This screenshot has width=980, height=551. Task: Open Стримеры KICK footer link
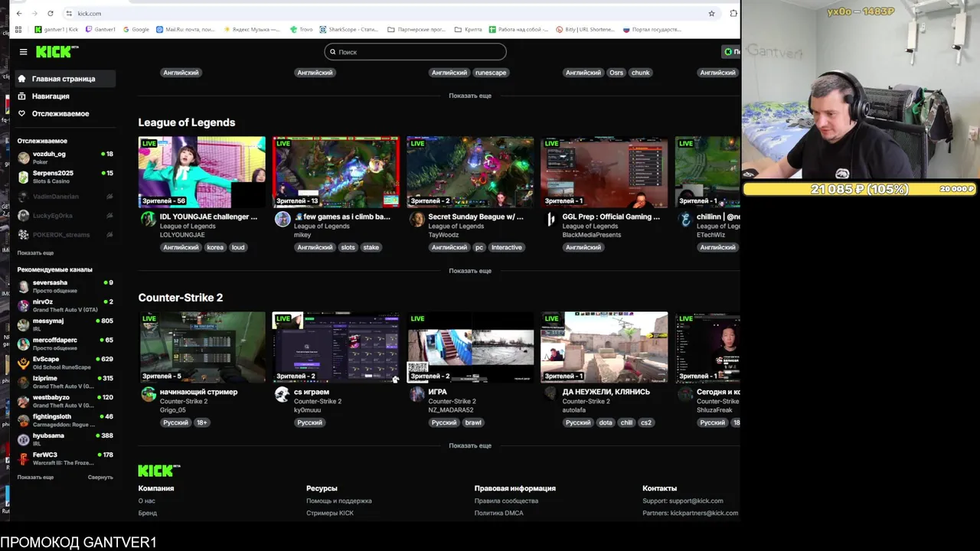tap(330, 513)
